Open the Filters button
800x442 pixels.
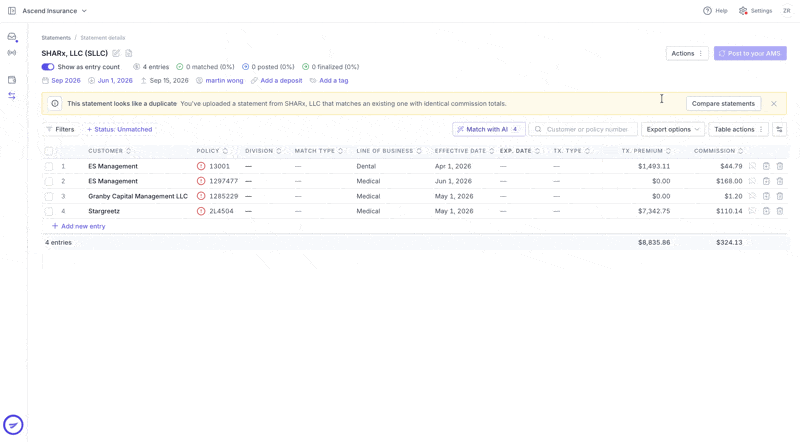point(60,130)
